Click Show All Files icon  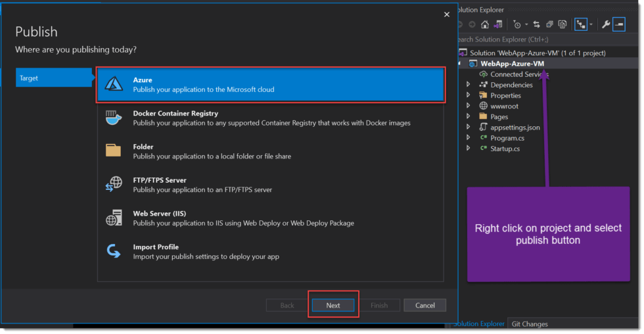(x=563, y=24)
